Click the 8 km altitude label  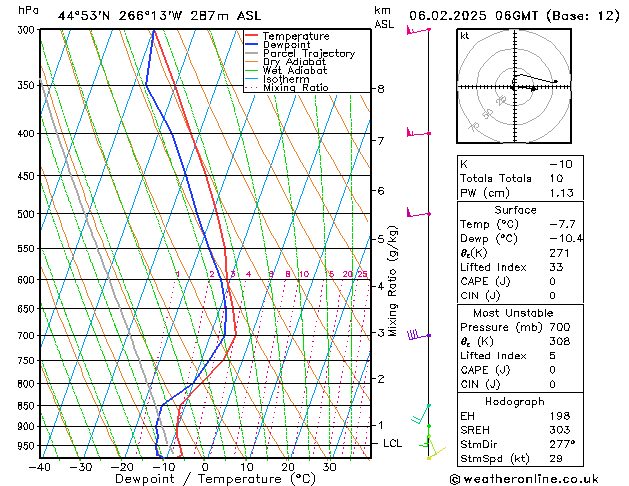[381, 89]
